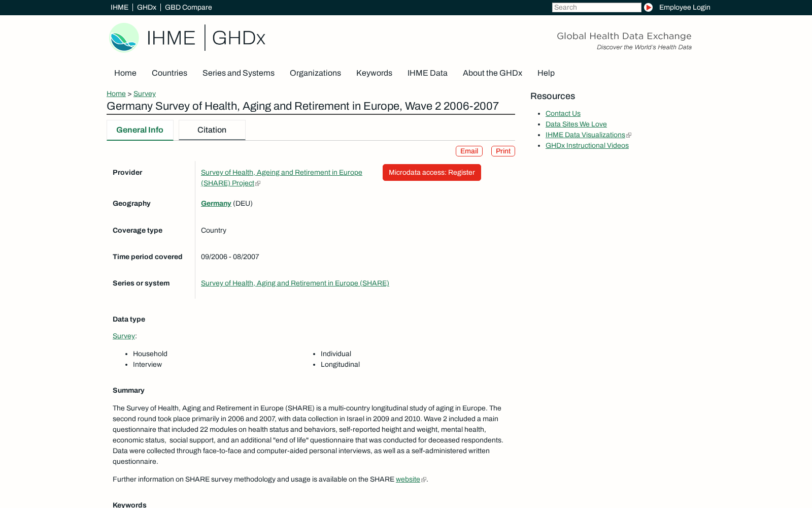Image resolution: width=812 pixels, height=508 pixels.
Task: Click the red search submit arrow icon
Action: (x=648, y=7)
